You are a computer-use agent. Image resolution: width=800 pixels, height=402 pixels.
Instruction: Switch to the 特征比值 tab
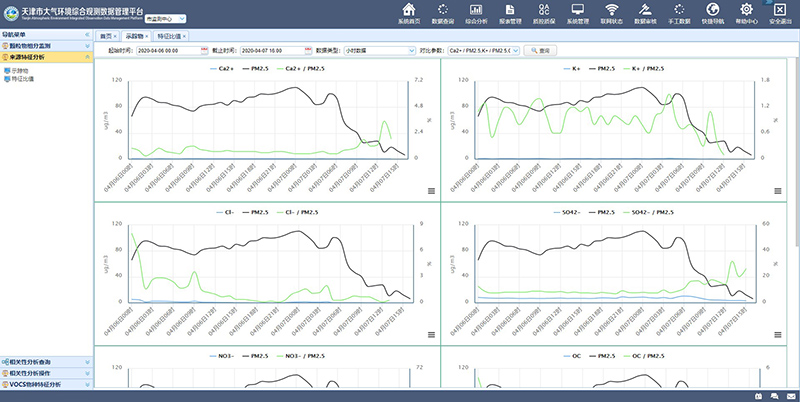coord(168,35)
